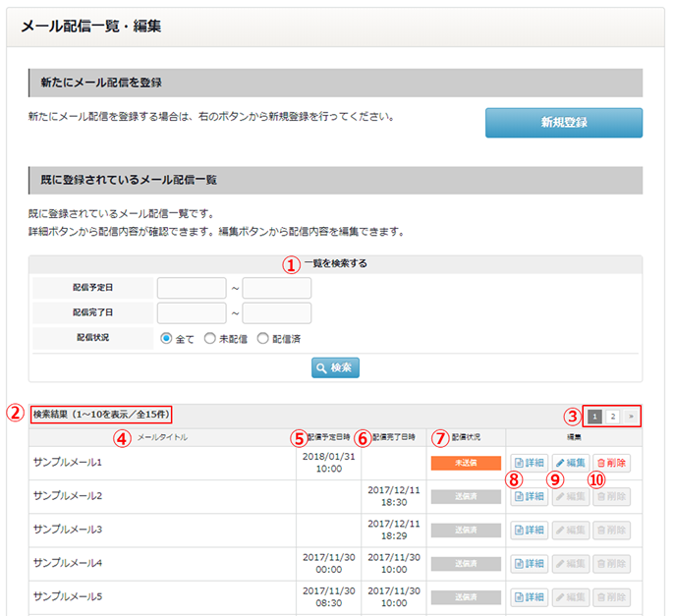Click the 未送信 status badge of サンプルメール1

point(466,463)
